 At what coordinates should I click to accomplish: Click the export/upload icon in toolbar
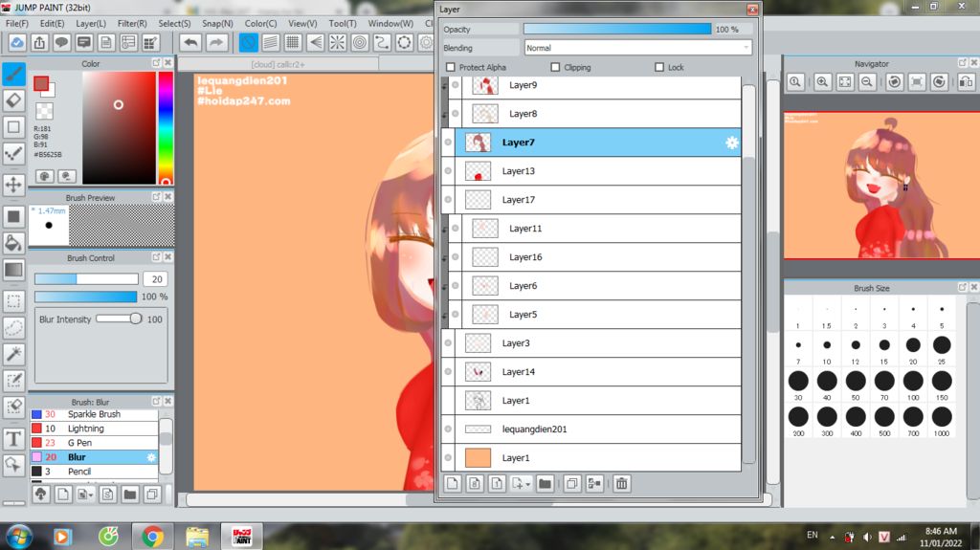(39, 42)
